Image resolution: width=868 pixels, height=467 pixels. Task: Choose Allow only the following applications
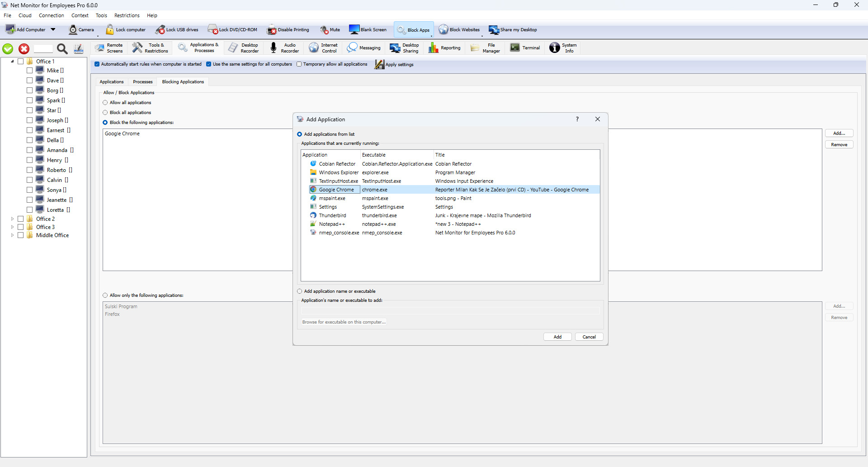pyautogui.click(x=105, y=295)
